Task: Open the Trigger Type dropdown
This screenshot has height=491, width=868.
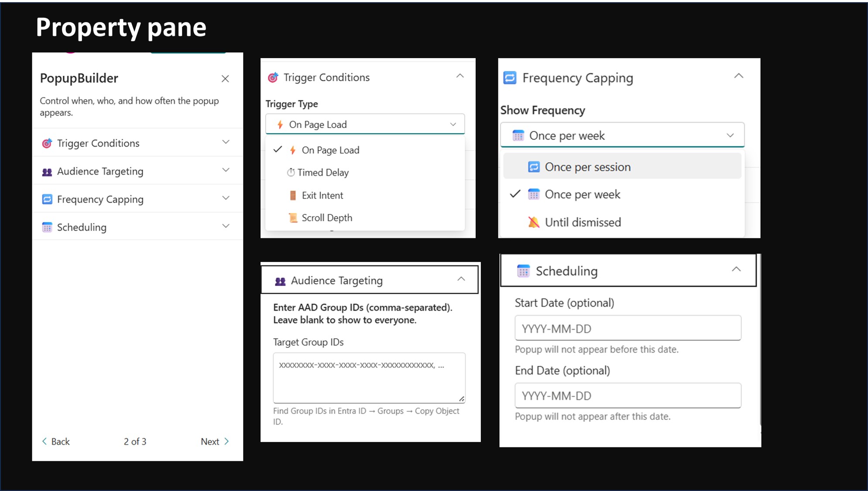Action: pyautogui.click(x=365, y=124)
